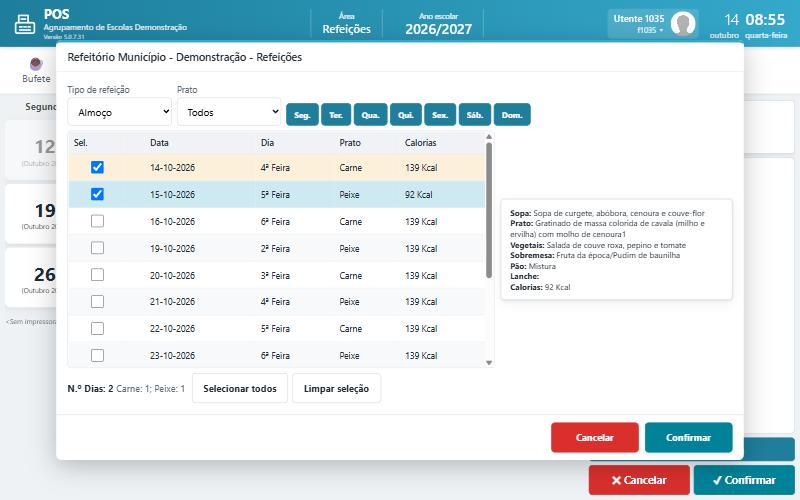Filter by Seg. weekday button
800x500 pixels.
tap(302, 114)
